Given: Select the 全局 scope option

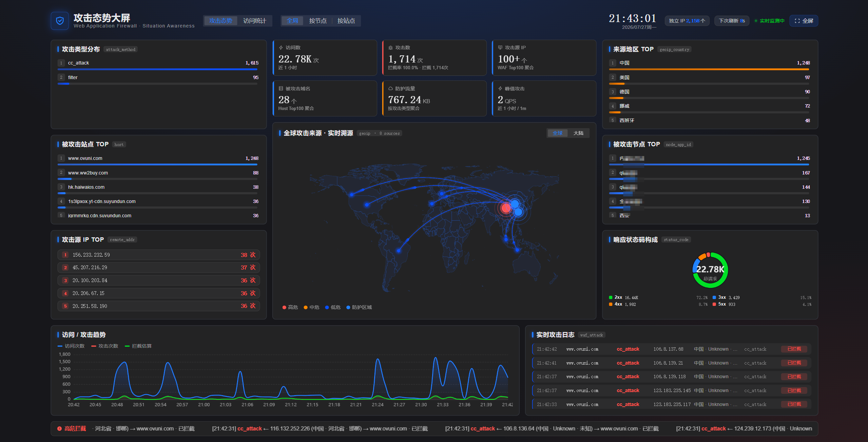Looking at the screenshot, I should (292, 21).
